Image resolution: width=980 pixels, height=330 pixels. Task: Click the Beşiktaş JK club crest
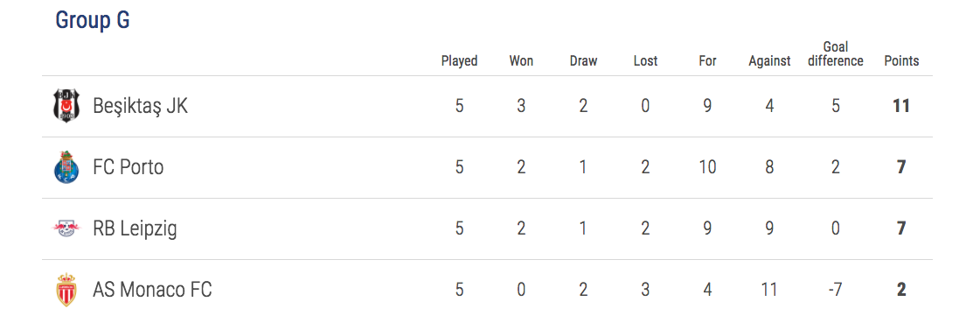66,106
